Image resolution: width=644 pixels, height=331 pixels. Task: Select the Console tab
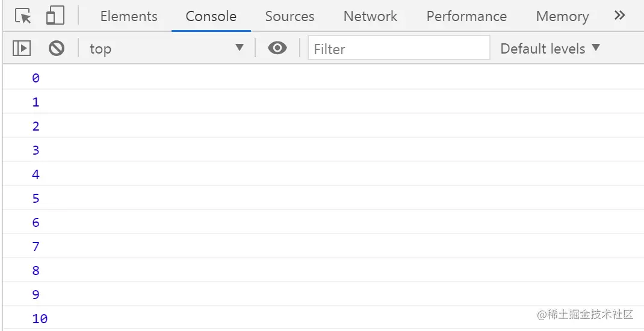pos(211,16)
